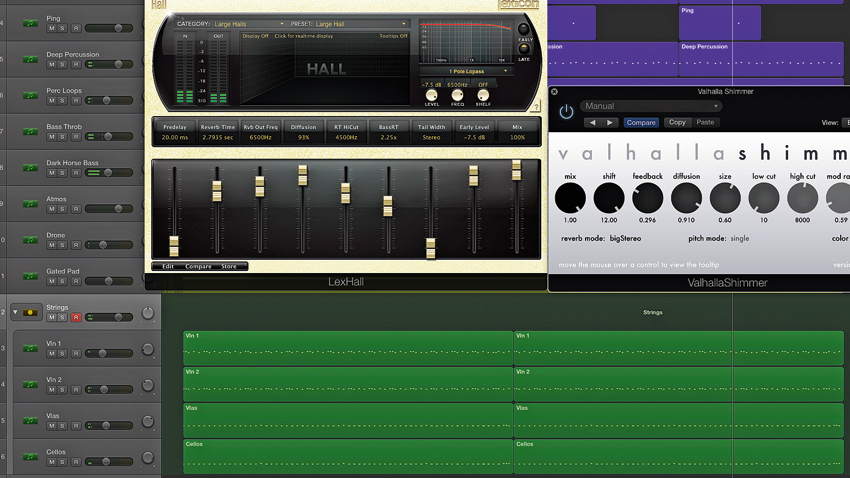This screenshot has height=478, width=850.
Task: Click the LexHall Predelay fader handle
Action: 174,246
